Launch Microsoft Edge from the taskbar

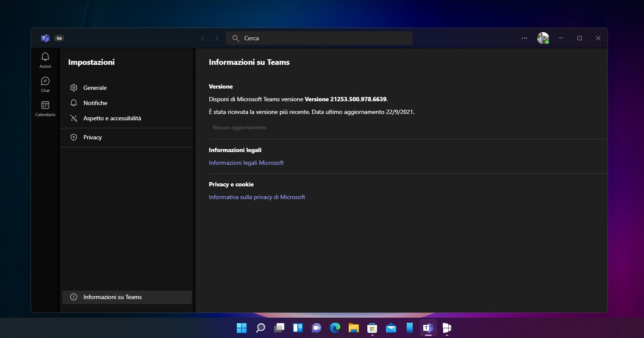tap(335, 328)
